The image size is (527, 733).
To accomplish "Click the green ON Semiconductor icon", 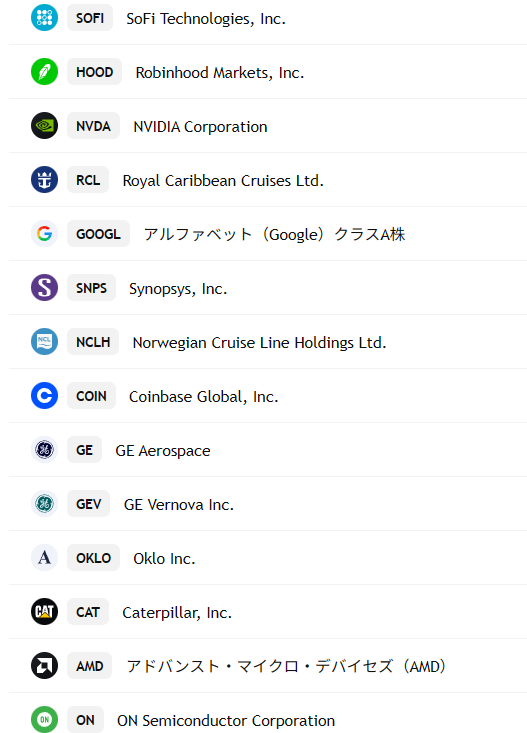I will coord(44,719).
